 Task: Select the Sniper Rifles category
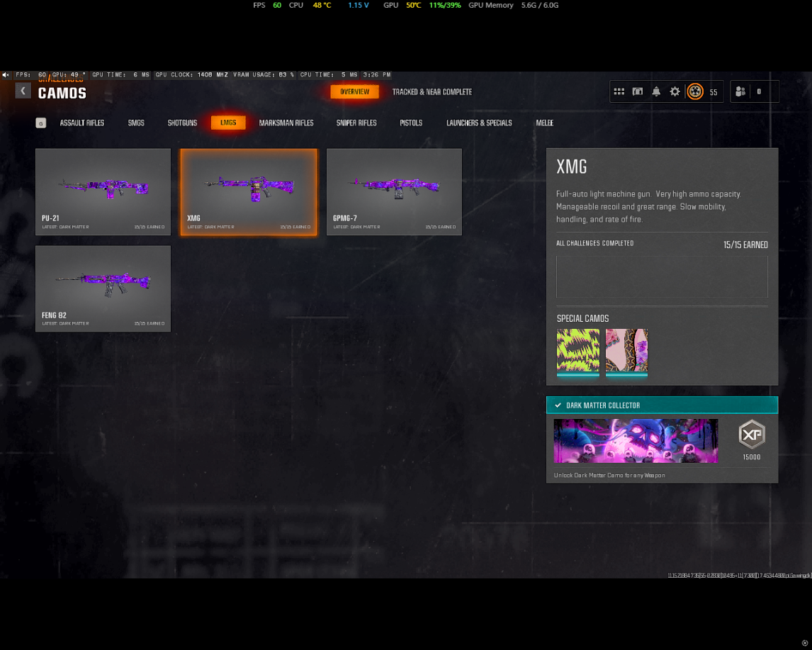point(356,123)
